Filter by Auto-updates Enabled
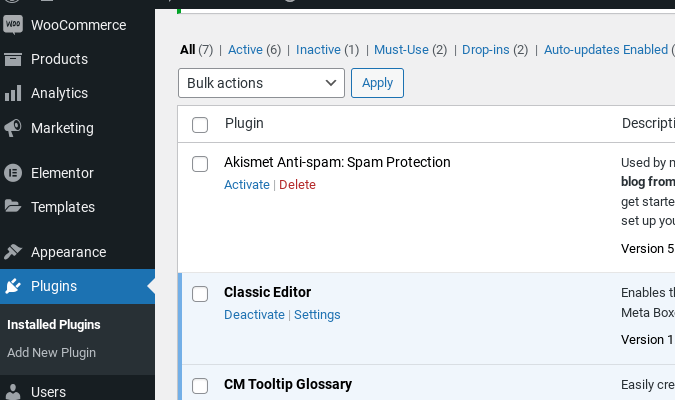 pos(606,50)
